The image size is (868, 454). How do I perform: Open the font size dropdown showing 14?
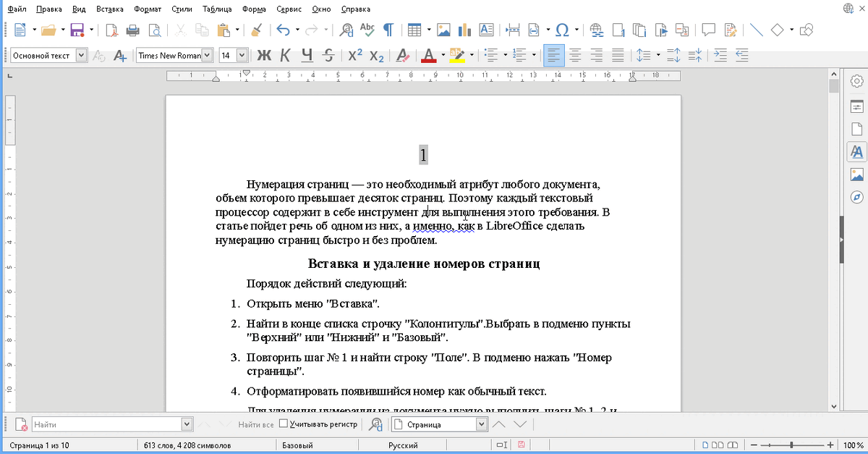pos(242,55)
